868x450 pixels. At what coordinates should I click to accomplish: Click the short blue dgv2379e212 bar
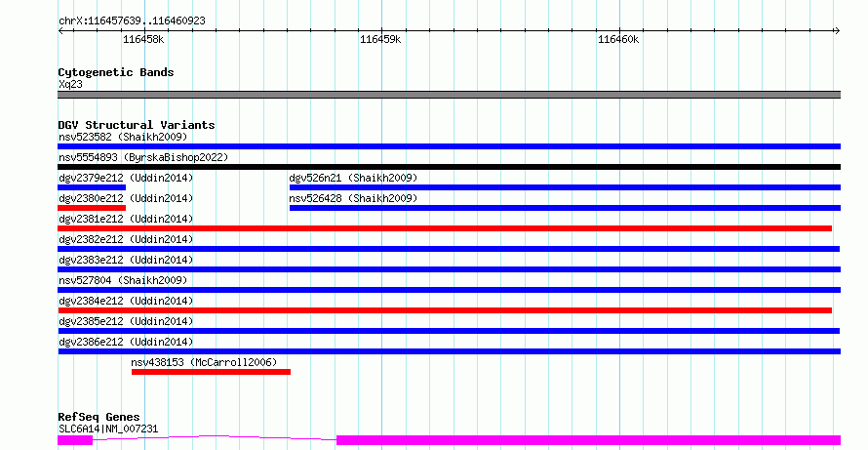coord(92,187)
